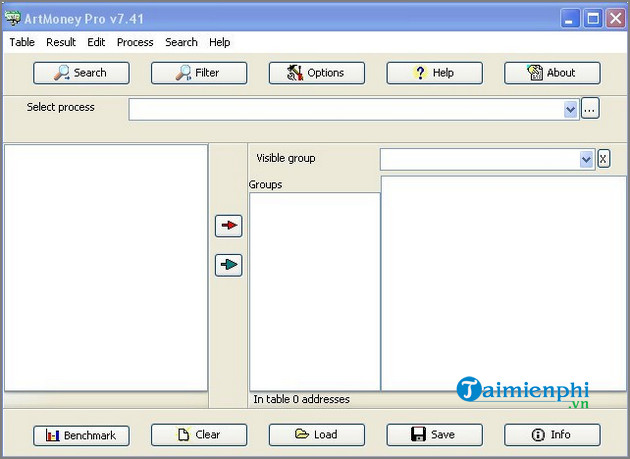630x459 pixels.
Task: Open the Edit menu
Action: click(96, 42)
